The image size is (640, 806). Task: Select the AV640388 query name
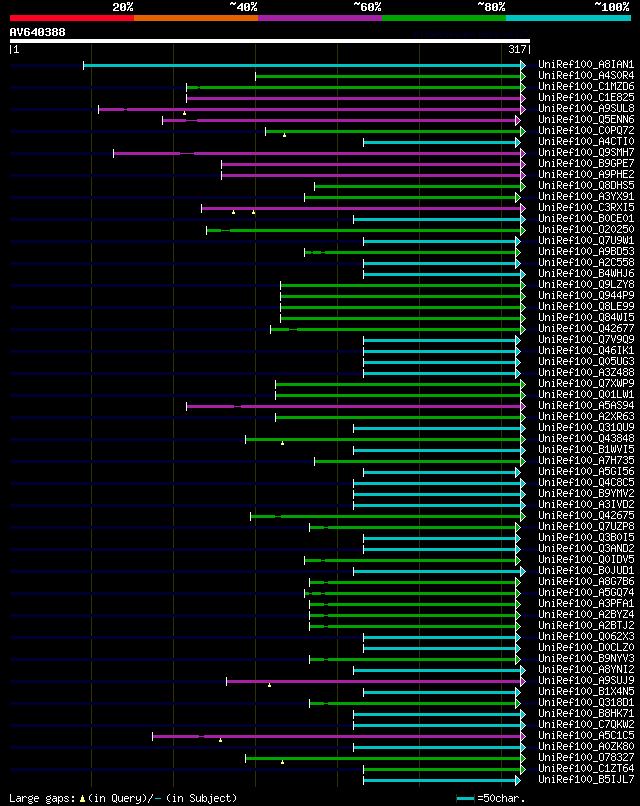tap(38, 32)
